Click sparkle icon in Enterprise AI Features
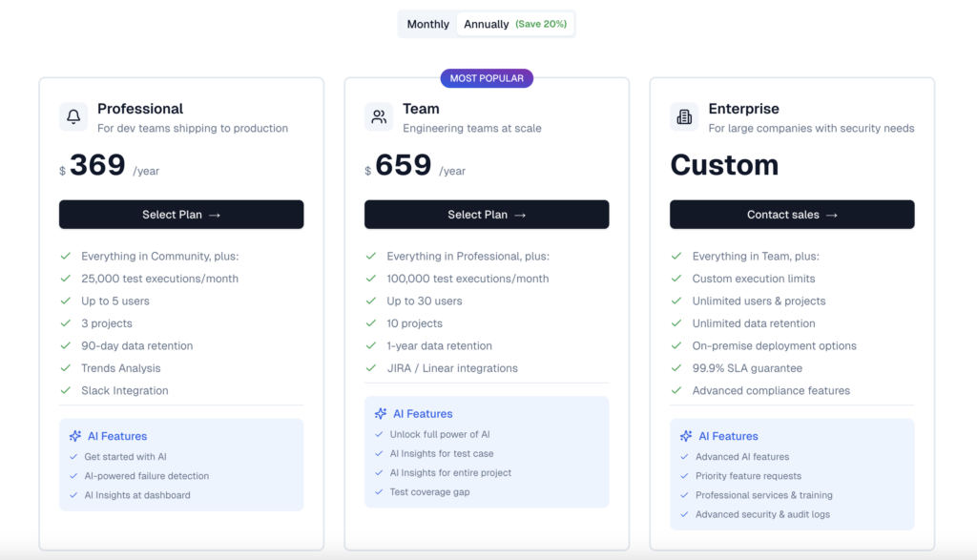The image size is (977, 560). pos(686,436)
